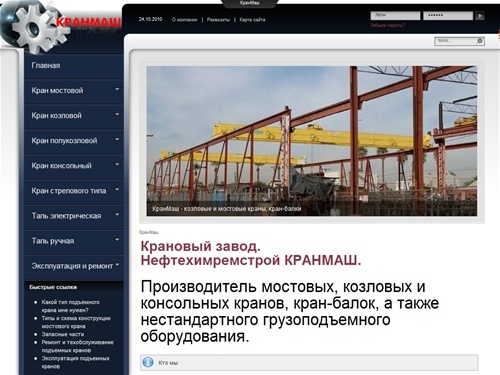Click the search magnifier icon
Viewport: 500px width, 375px height.
point(480,41)
